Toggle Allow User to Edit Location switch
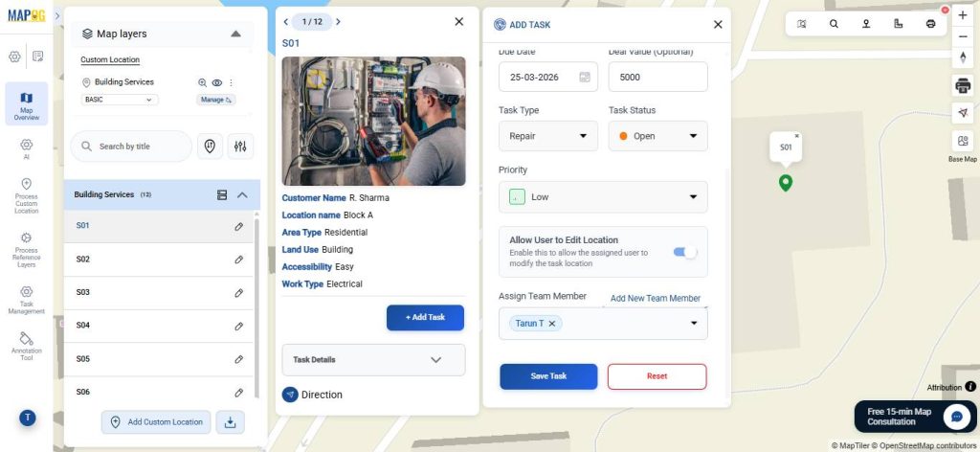The image size is (980, 452). tap(684, 252)
